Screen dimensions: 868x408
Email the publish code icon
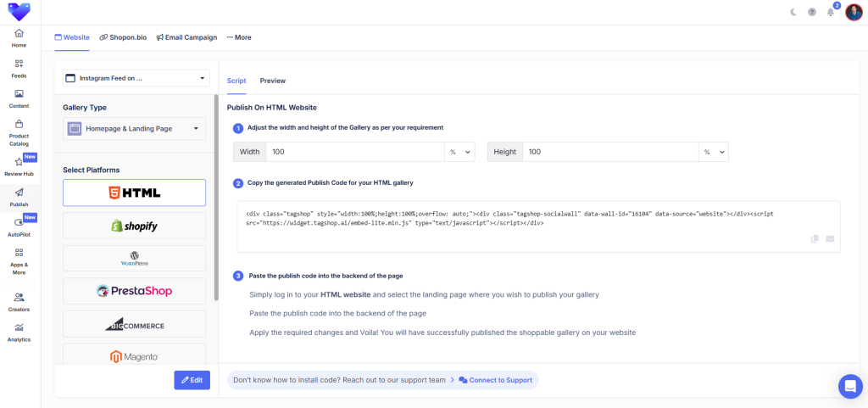click(830, 238)
